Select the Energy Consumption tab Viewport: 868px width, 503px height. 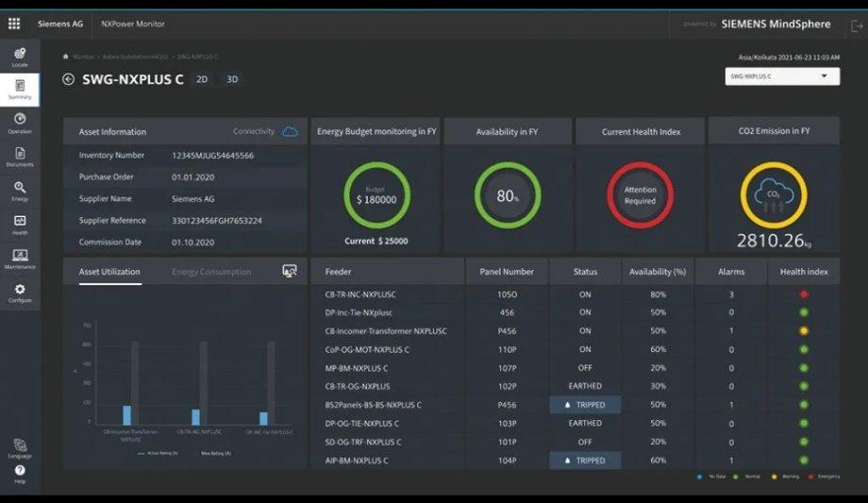click(x=211, y=272)
